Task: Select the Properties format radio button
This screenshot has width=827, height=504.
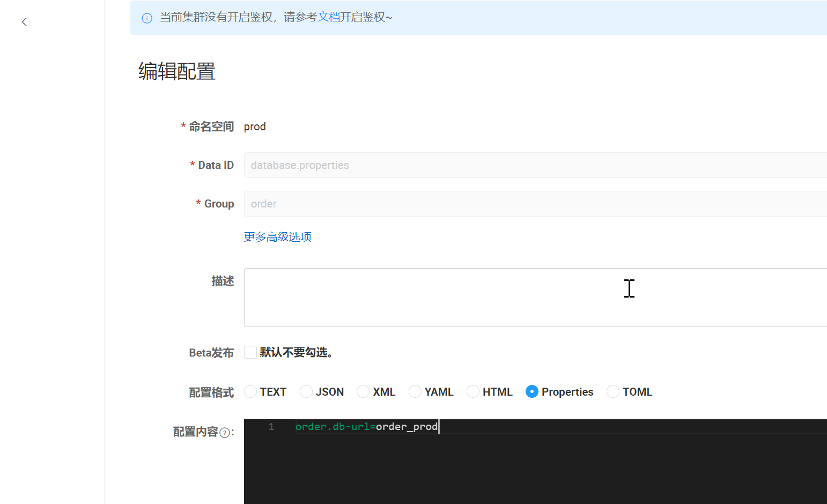Action: pyautogui.click(x=532, y=391)
